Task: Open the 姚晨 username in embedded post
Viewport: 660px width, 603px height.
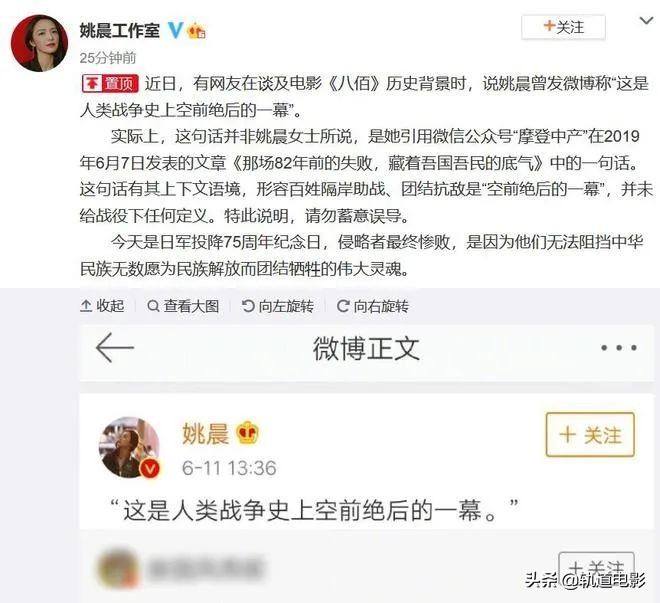Action: pos(205,433)
